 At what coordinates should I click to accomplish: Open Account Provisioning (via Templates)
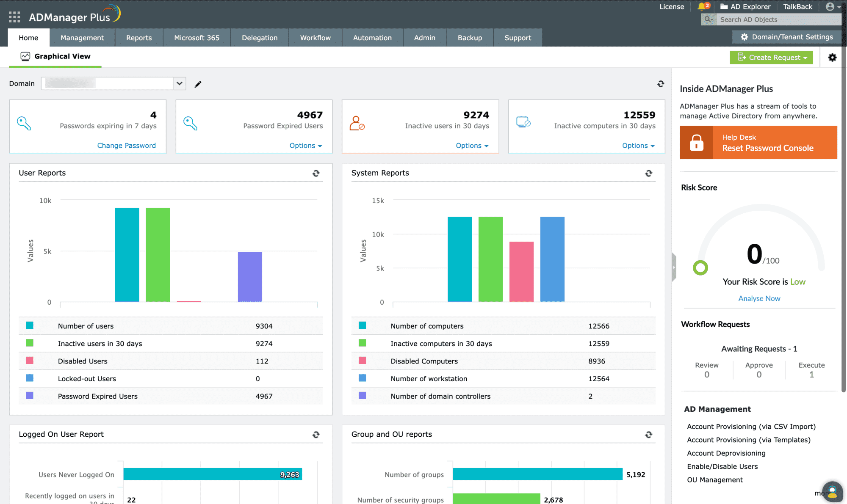point(749,440)
